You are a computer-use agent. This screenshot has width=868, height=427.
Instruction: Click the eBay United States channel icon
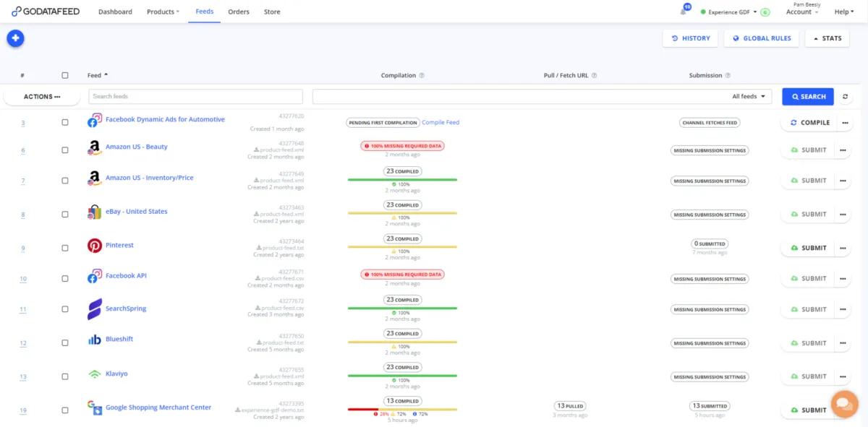click(94, 212)
